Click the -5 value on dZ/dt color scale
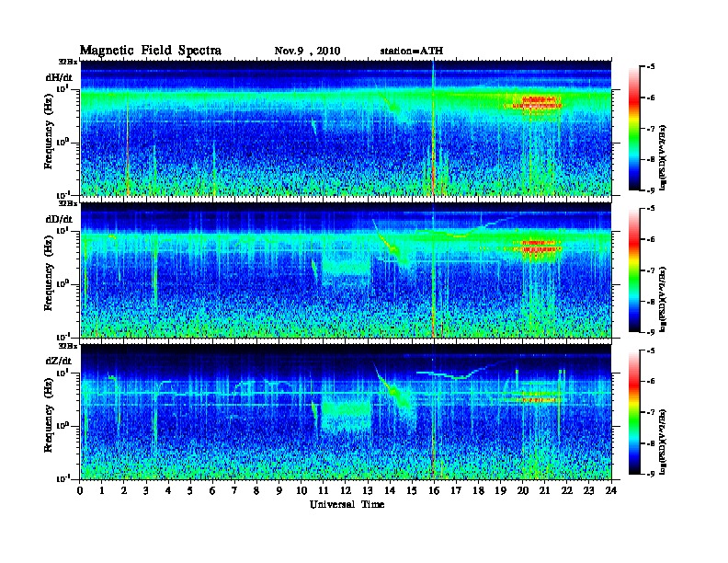This screenshot has width=728, height=563. 650,350
